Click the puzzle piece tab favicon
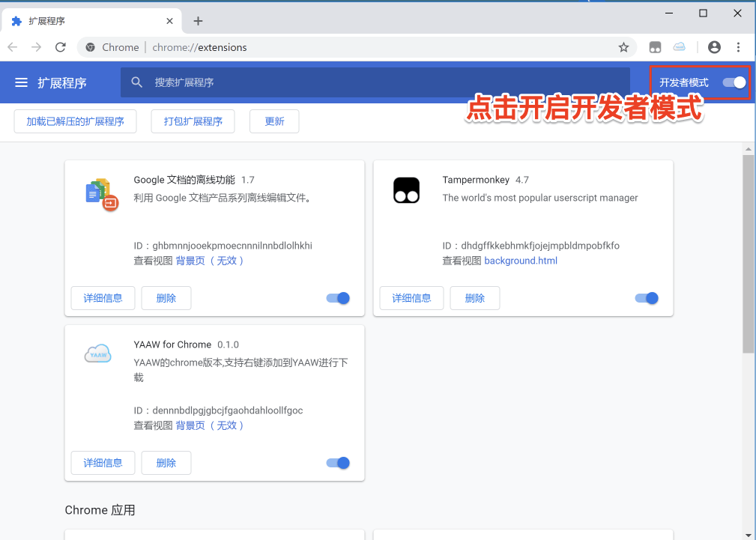The width and height of the screenshot is (756, 540). 16,21
